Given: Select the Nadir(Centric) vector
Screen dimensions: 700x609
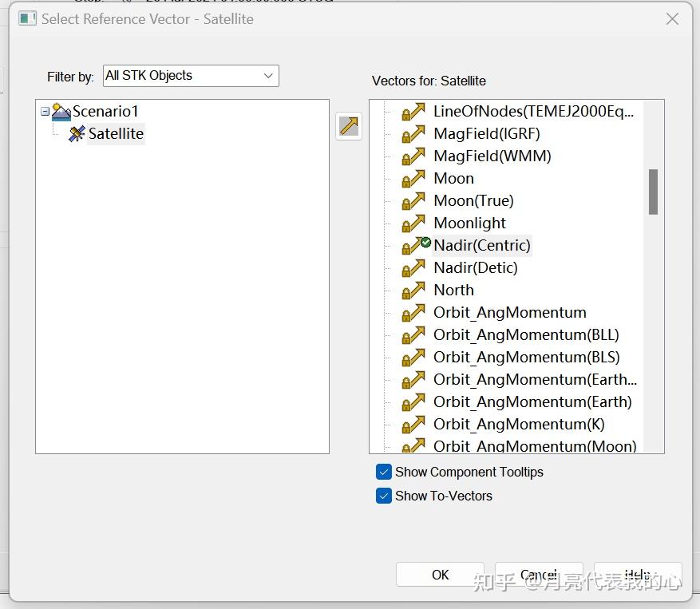Looking at the screenshot, I should (481, 246).
